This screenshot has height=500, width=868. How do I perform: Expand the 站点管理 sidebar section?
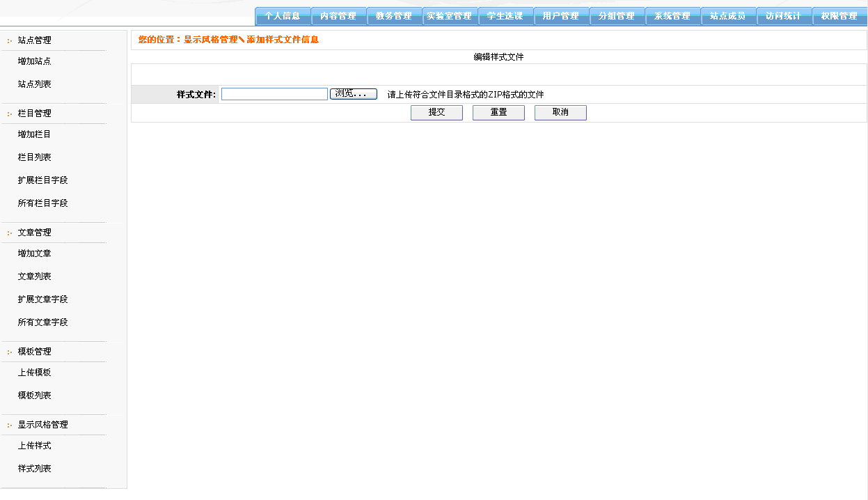(34, 40)
